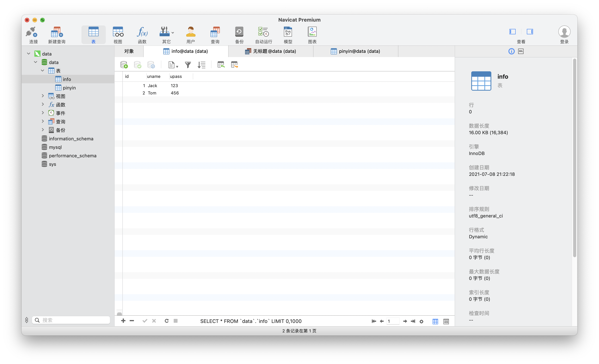Click add record plus button
Screen dimensions: 599x364
[x=123, y=321]
